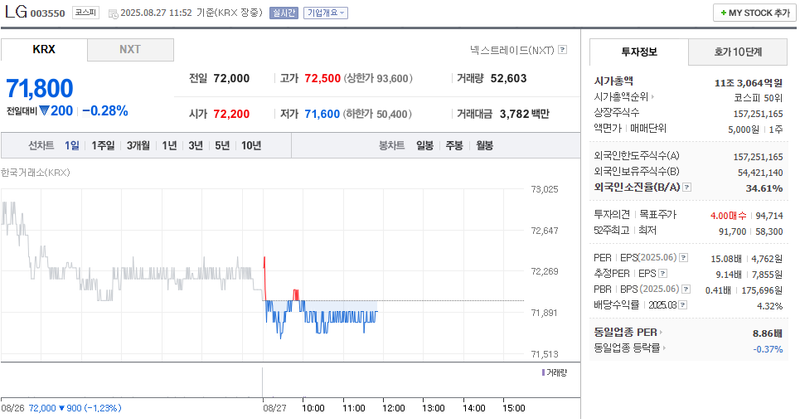Click the down-triangle icon beside 200
The height and width of the screenshot is (419, 800).
pos(44,110)
